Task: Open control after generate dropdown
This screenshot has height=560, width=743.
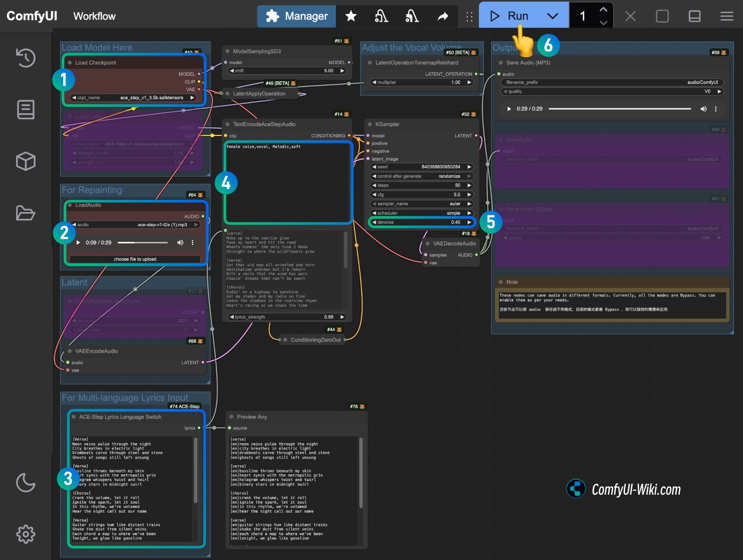Action: click(x=422, y=176)
